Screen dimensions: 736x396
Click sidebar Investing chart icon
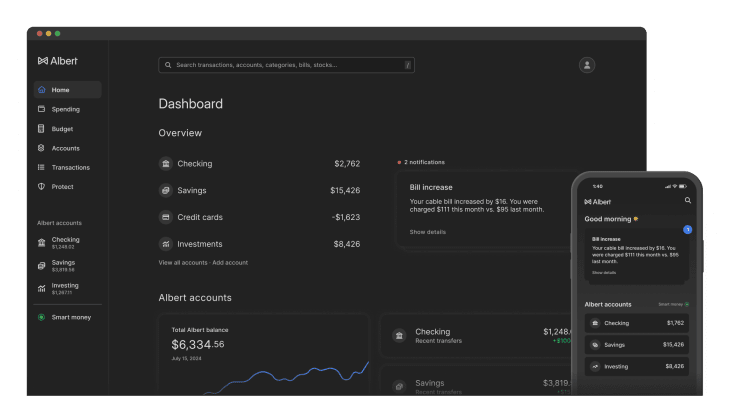pos(42,289)
